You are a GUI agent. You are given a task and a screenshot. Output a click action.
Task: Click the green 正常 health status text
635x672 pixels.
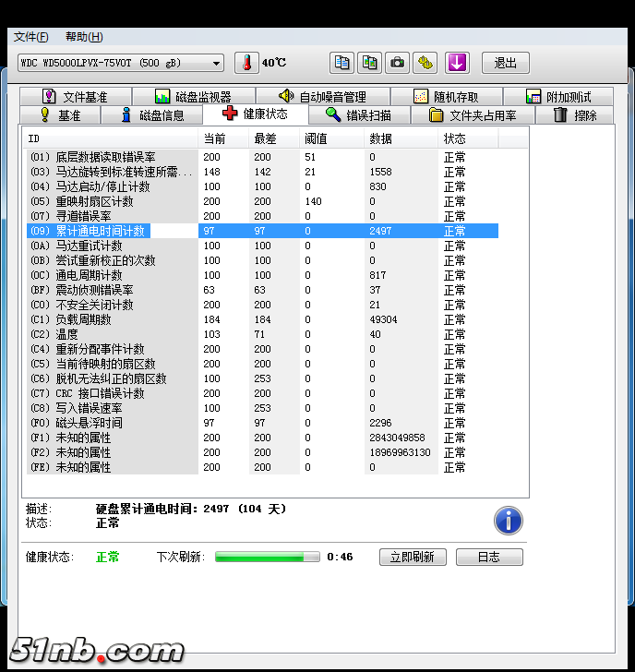(108, 558)
